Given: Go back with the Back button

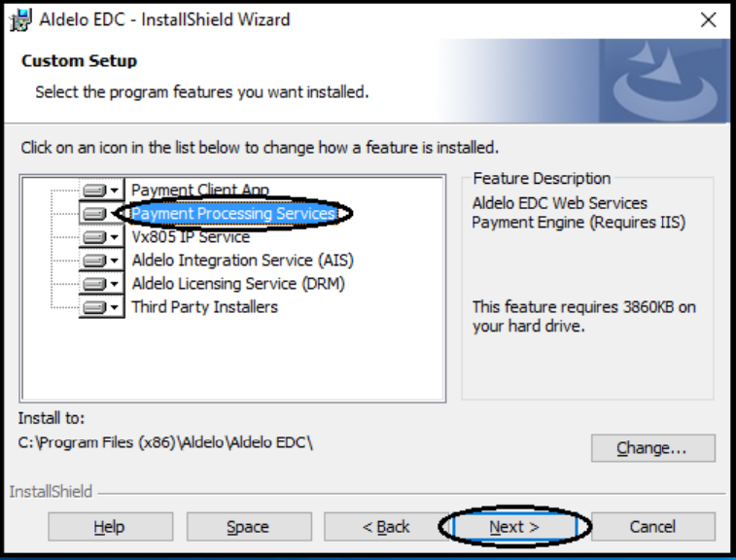Looking at the screenshot, I should pyautogui.click(x=386, y=527).
